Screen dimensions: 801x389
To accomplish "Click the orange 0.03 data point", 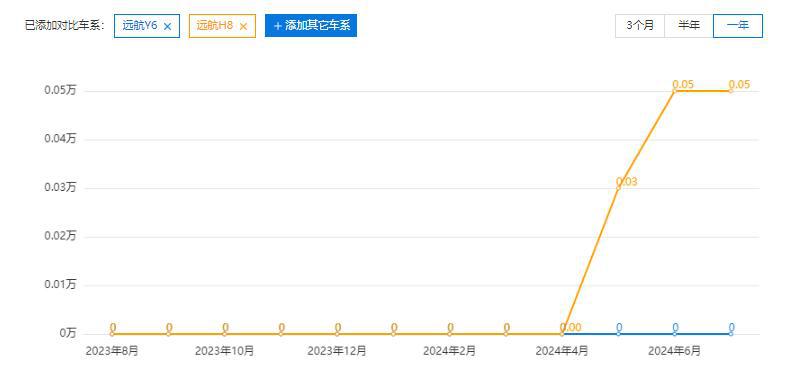I will tap(618, 188).
